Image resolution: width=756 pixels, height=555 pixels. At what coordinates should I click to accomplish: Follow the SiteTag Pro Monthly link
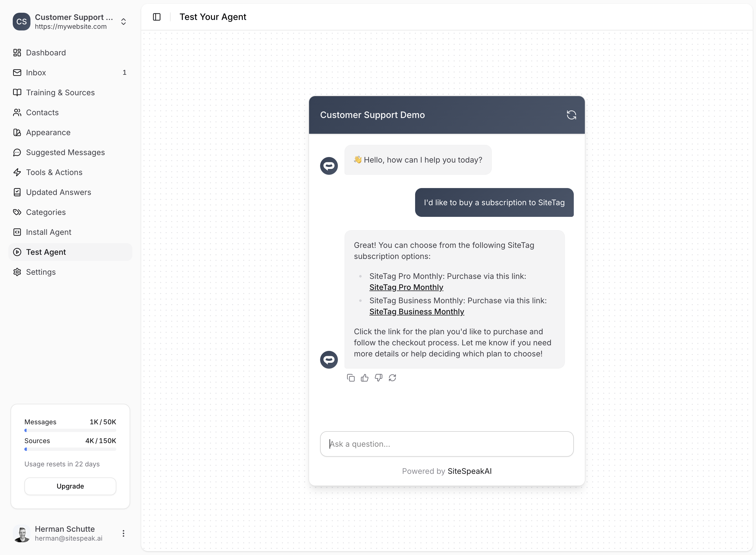pyautogui.click(x=406, y=287)
